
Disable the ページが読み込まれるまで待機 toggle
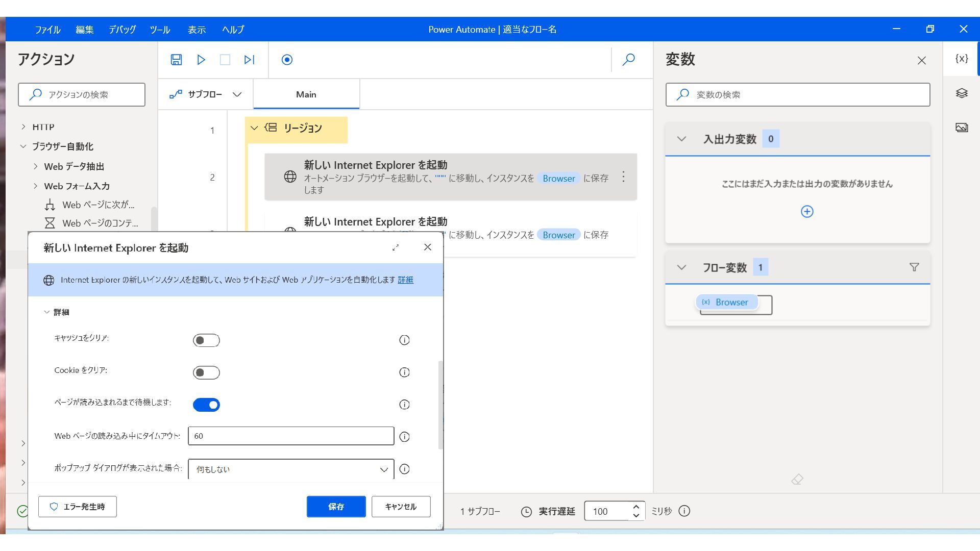(x=206, y=405)
